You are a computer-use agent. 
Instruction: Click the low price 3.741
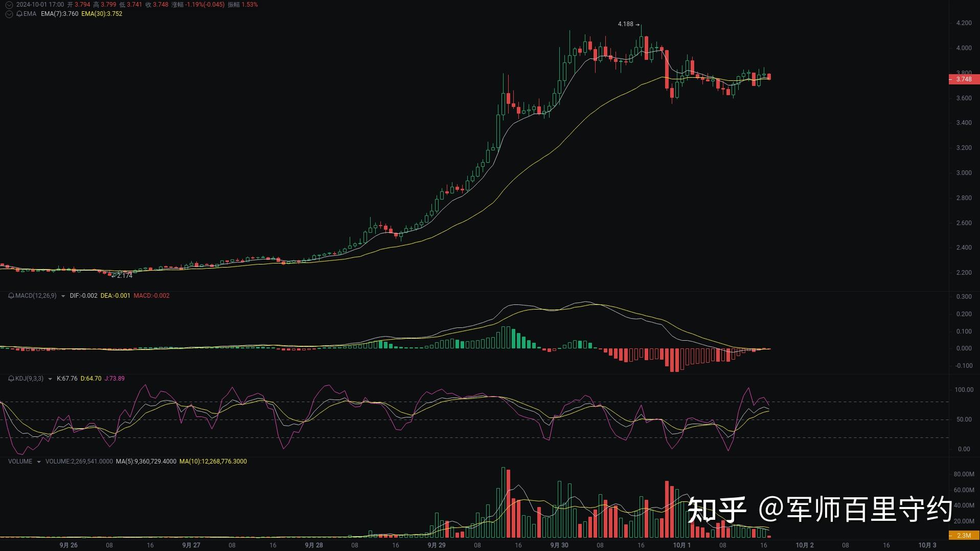tap(134, 5)
